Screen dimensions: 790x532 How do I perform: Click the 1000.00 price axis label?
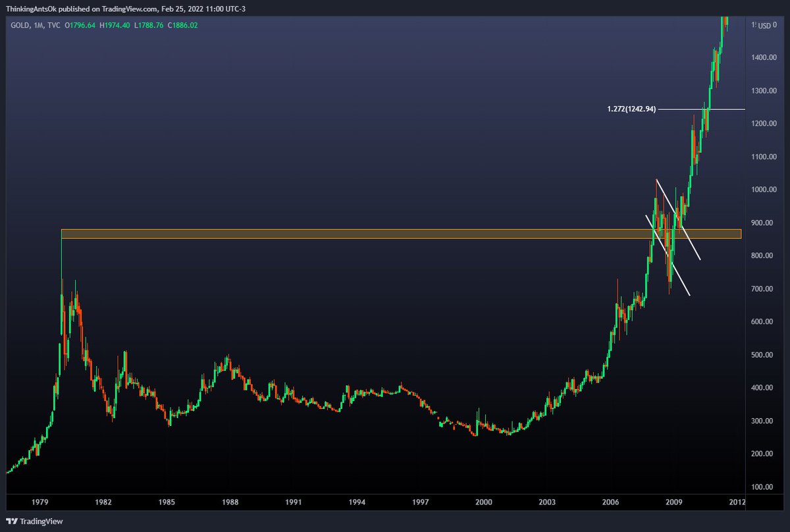coord(764,190)
